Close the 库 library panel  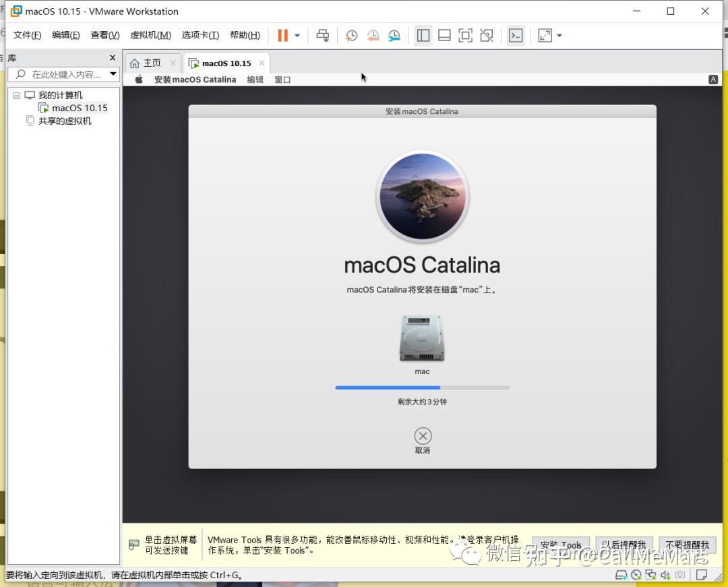(x=113, y=57)
